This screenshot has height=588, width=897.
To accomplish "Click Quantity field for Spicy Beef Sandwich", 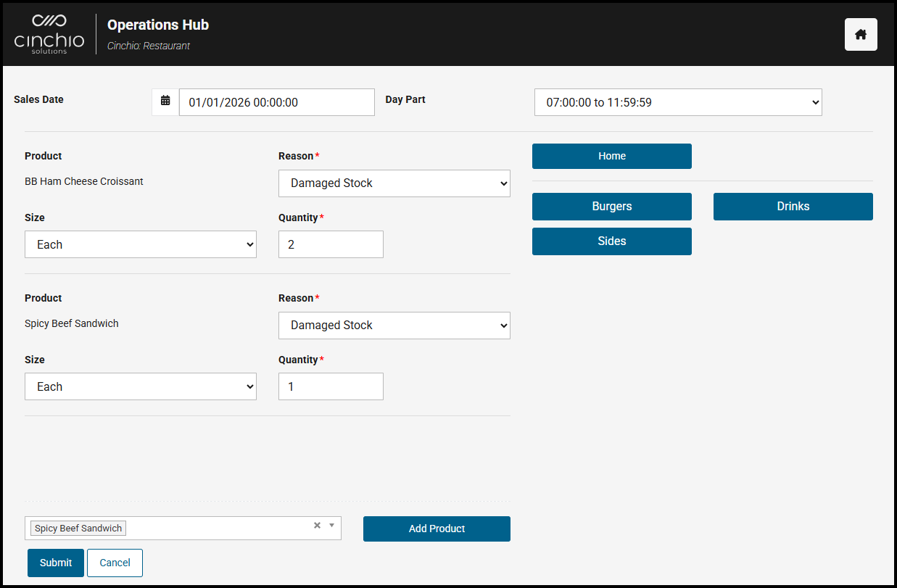I will 331,386.
